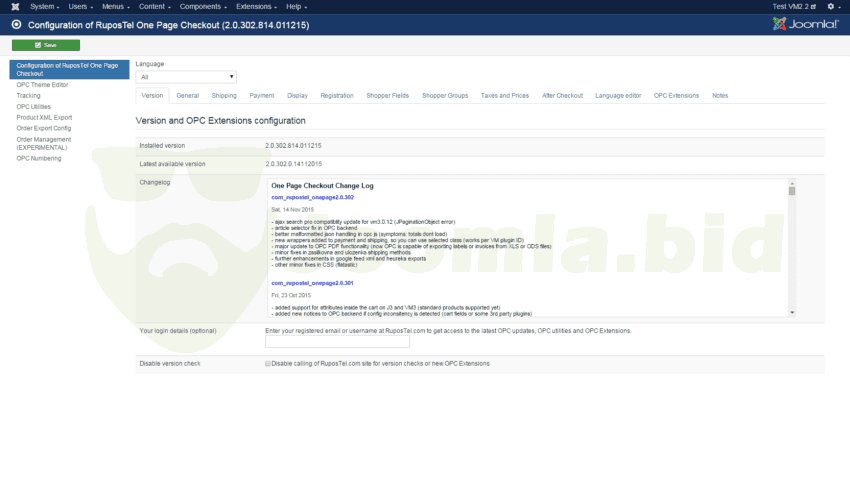This screenshot has width=850, height=496.
Task: Open Test VM2.2 site preview link
Action: (793, 7)
